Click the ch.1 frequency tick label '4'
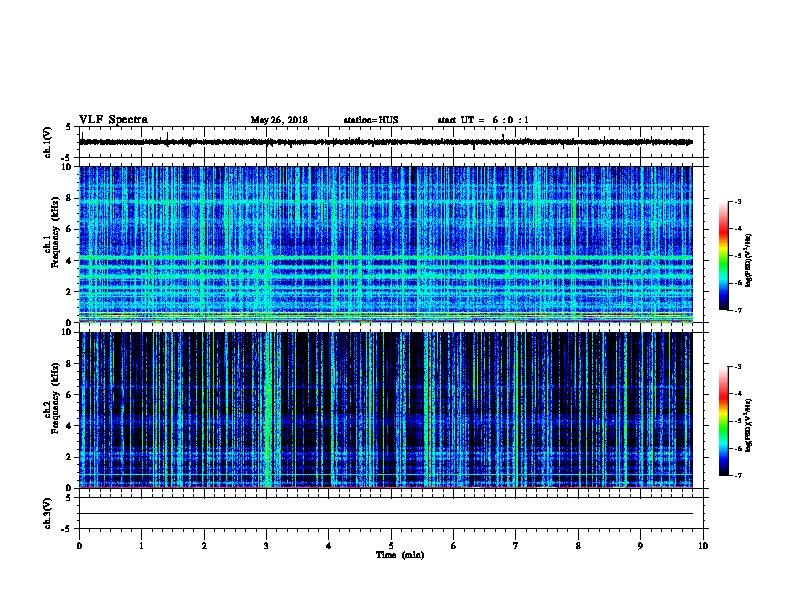792x612 pixels. [x=69, y=261]
